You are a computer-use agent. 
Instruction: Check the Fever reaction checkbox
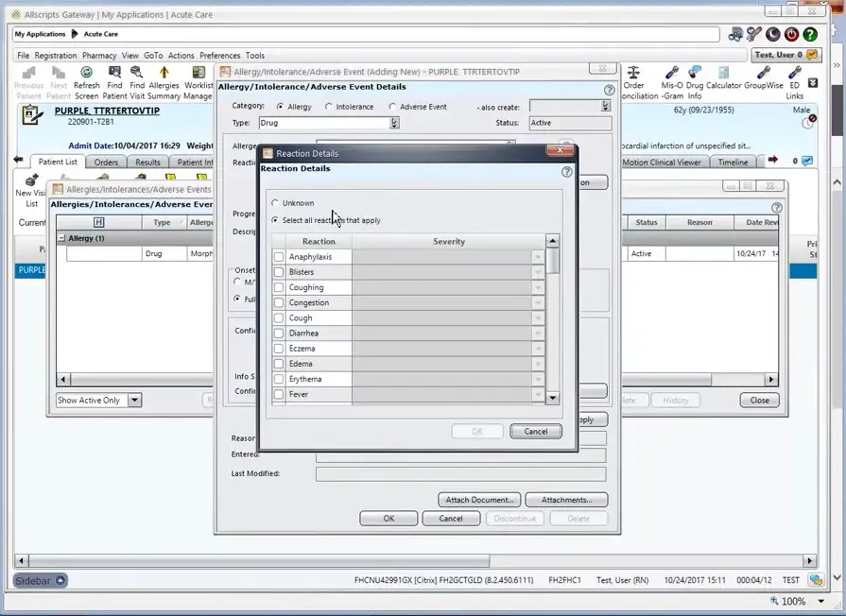click(x=279, y=394)
